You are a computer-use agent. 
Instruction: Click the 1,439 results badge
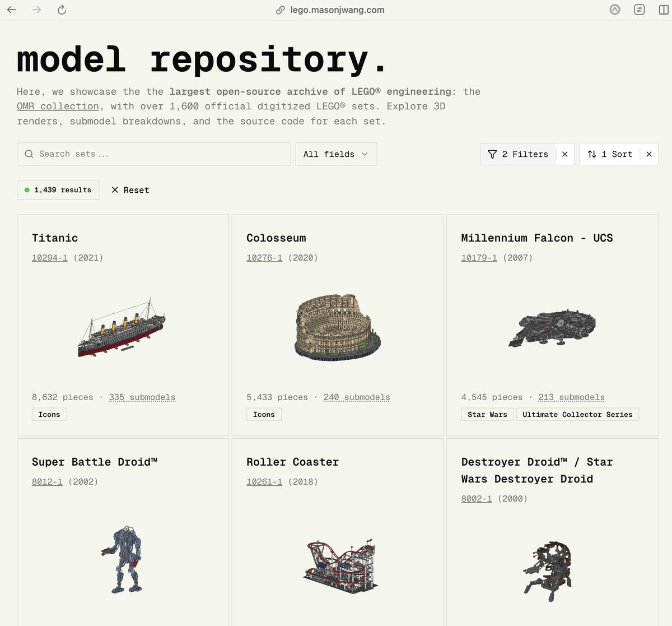click(x=58, y=190)
